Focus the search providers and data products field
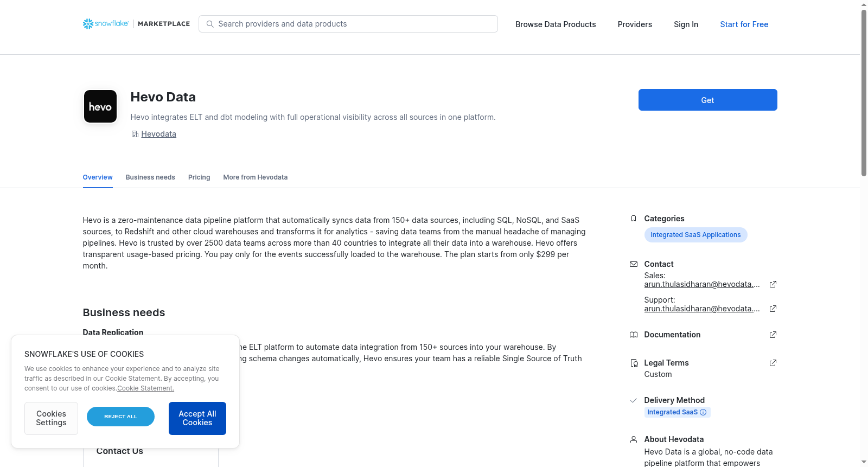868x467 pixels. click(x=348, y=24)
